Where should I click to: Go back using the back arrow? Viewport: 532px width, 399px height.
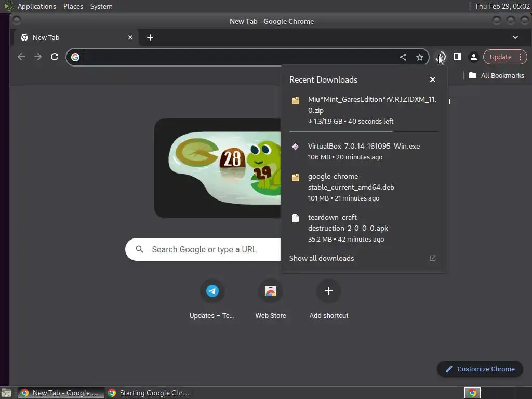point(21,57)
